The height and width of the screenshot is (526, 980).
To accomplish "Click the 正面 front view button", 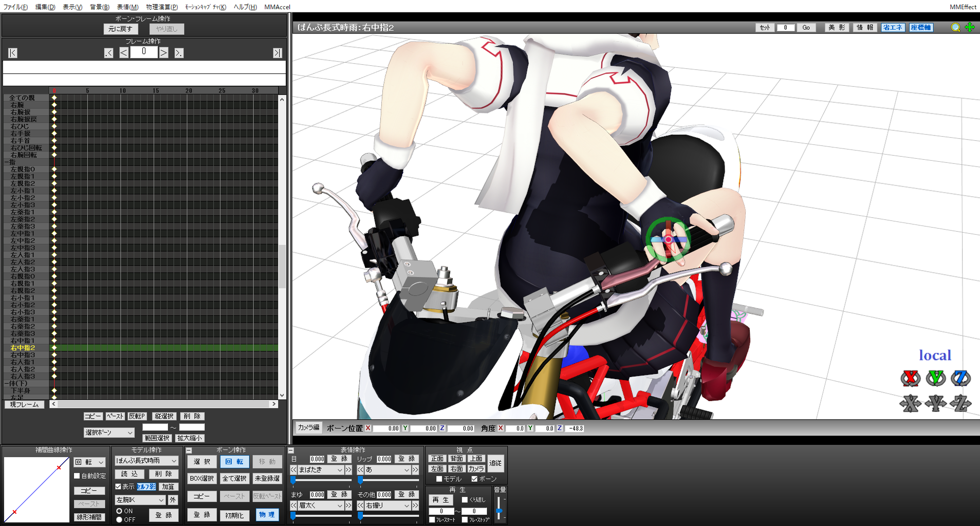I will (x=437, y=459).
